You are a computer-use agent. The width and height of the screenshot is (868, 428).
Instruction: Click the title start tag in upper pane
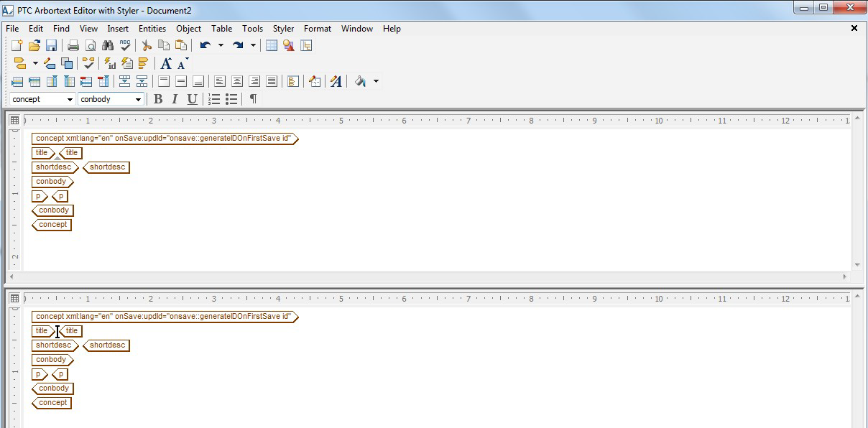coord(42,153)
